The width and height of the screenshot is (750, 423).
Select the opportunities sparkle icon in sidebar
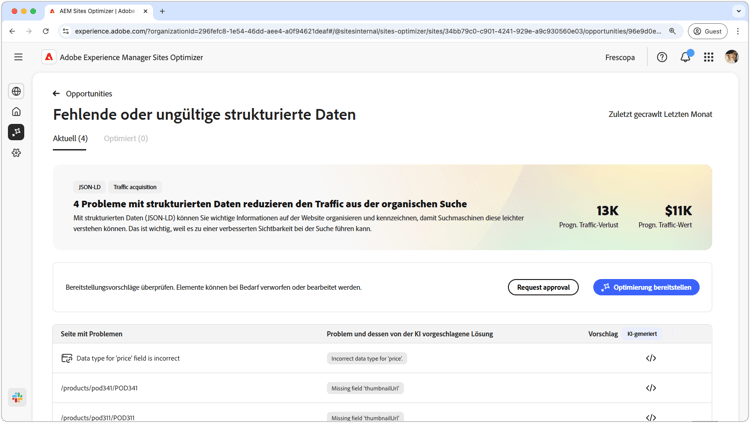16,132
